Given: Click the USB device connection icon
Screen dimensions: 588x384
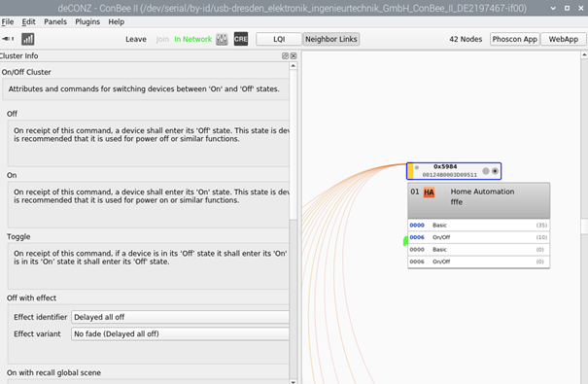Looking at the screenshot, I should (x=8, y=39).
